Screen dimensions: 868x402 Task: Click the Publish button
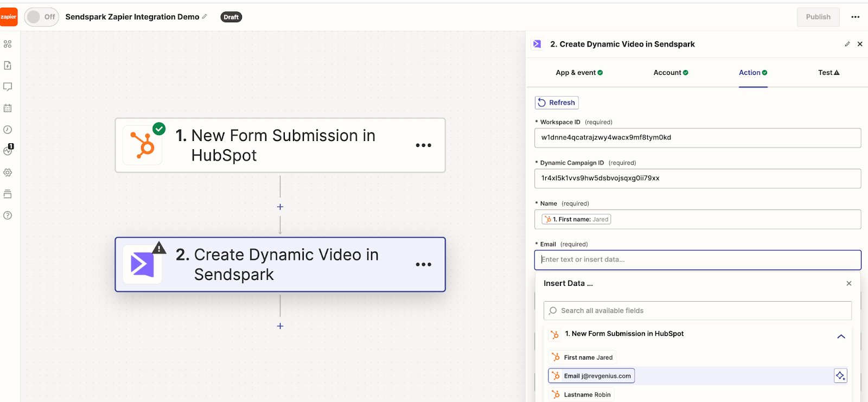[x=818, y=17]
